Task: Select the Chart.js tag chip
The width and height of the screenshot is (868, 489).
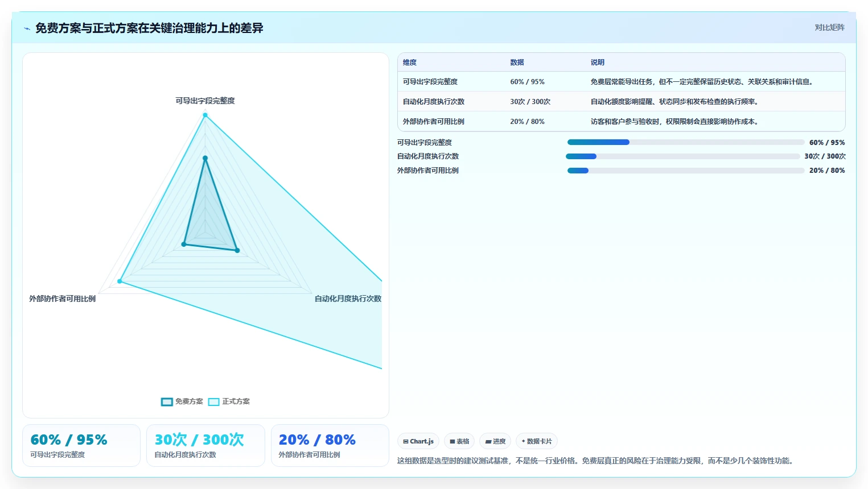Action: tap(418, 441)
